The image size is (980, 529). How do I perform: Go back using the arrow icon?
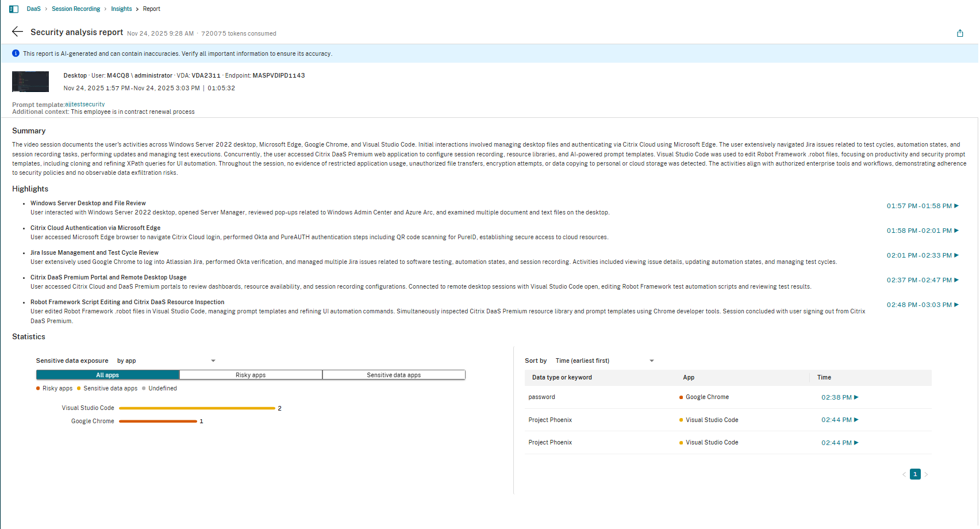point(18,32)
